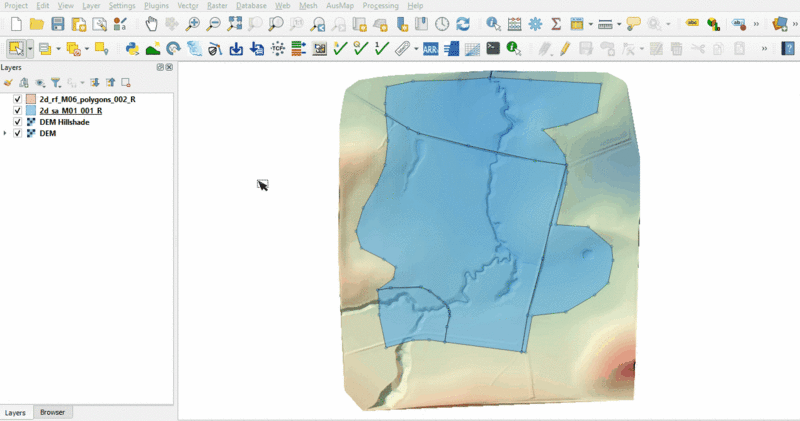
Task: Click the Save Project disk icon
Action: (58, 24)
